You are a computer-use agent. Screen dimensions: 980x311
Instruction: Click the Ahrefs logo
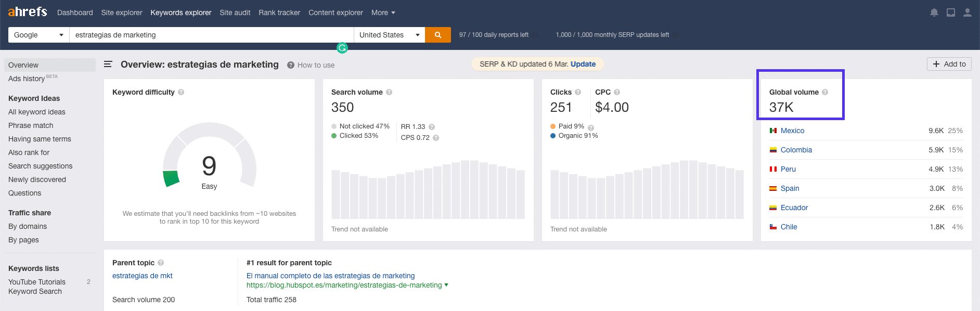28,12
